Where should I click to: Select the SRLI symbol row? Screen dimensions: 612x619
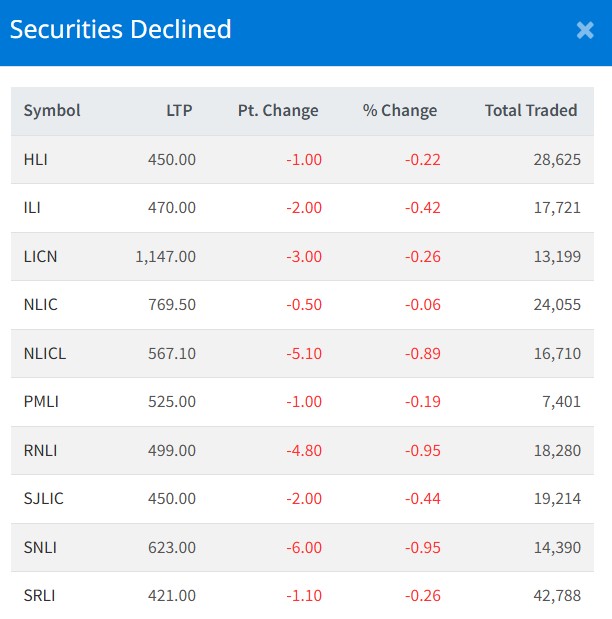click(40, 596)
